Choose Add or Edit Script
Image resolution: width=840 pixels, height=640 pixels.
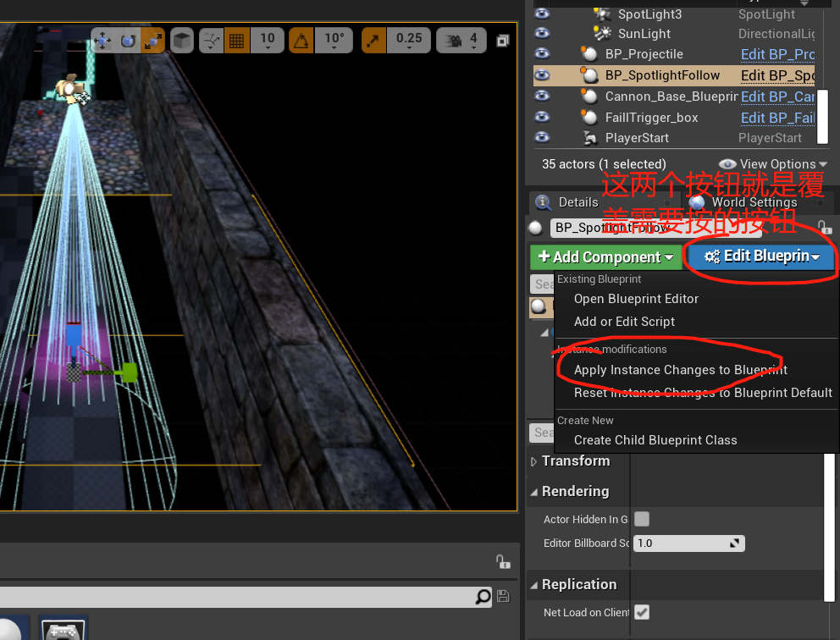624,322
